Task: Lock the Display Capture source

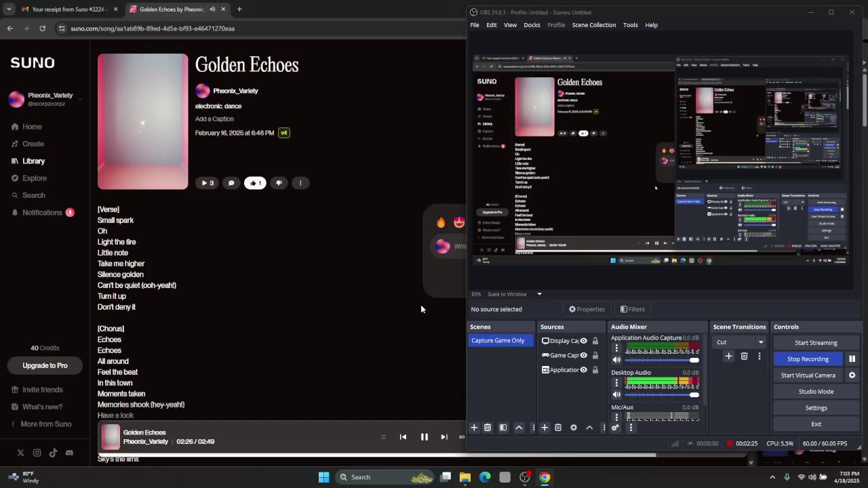Action: tap(595, 341)
